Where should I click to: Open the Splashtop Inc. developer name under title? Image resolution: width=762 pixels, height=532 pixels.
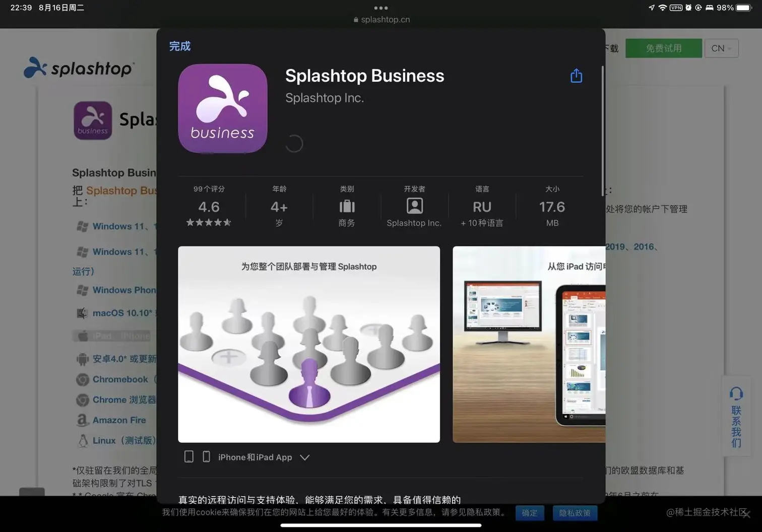(325, 98)
